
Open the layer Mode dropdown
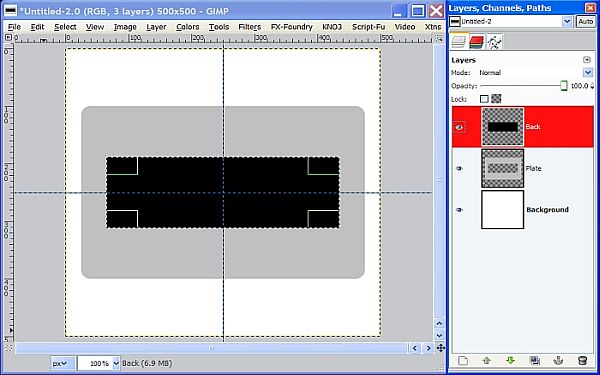coord(587,72)
